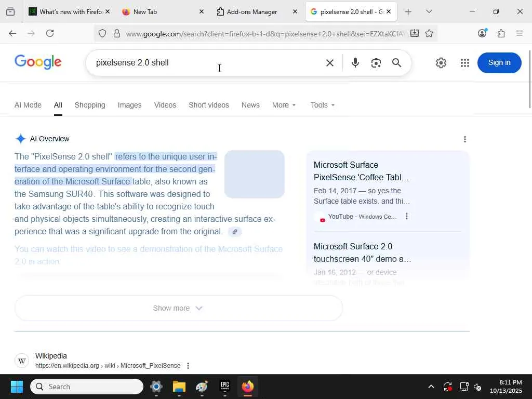Open options for YouTube Windows Central result
The height and width of the screenshot is (399, 532).
[x=406, y=217]
